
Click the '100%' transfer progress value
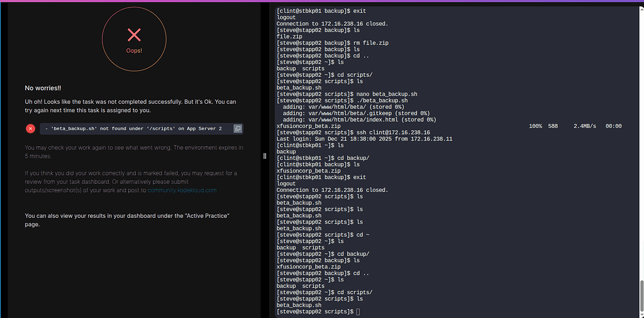(535, 126)
